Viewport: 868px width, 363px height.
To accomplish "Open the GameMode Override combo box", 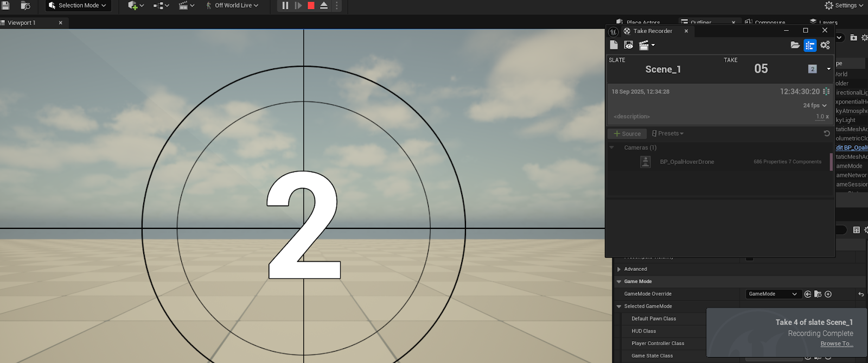I will point(773,294).
